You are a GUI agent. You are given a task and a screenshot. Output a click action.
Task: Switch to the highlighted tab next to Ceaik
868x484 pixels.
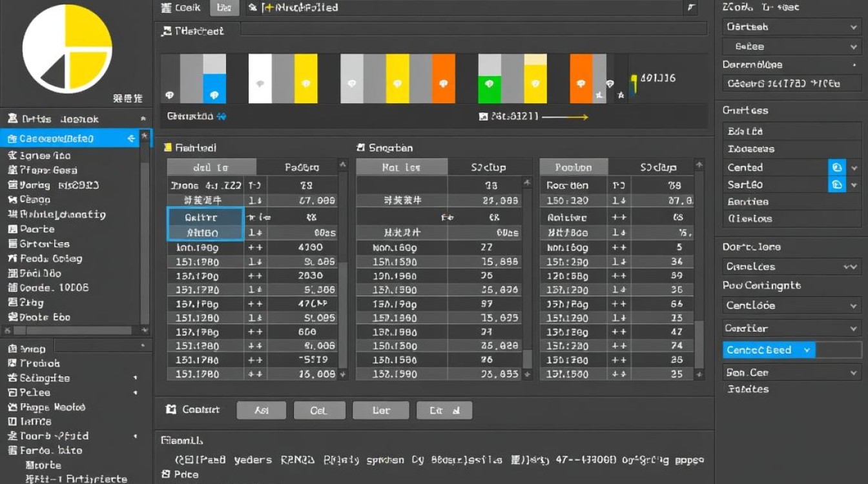click(224, 8)
